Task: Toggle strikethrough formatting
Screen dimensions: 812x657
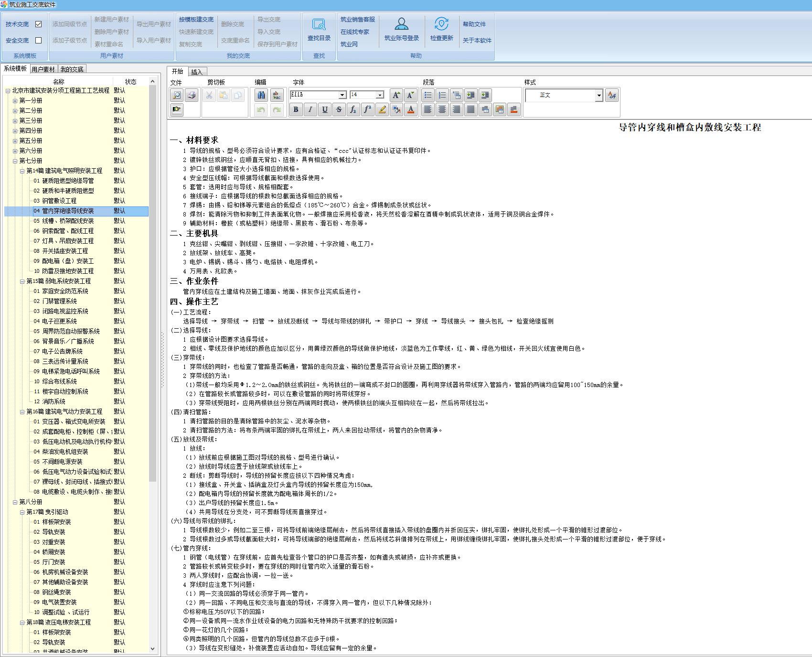Action: tap(339, 109)
